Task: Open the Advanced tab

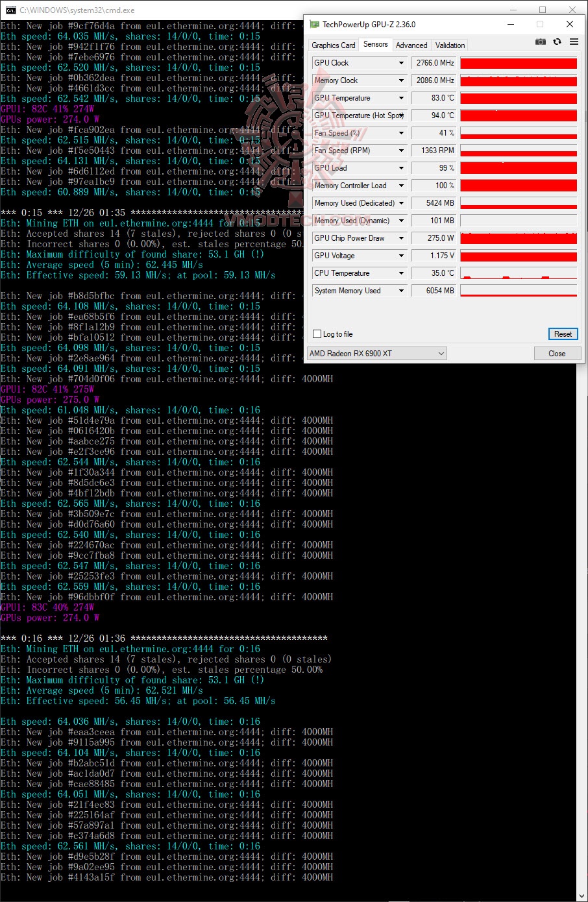Action: click(x=411, y=45)
